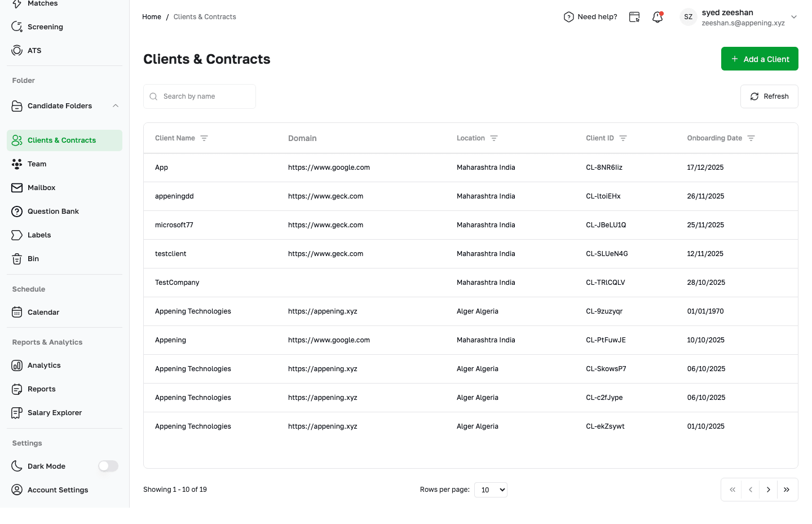
Task: Jump to the last page
Action: coord(787,490)
